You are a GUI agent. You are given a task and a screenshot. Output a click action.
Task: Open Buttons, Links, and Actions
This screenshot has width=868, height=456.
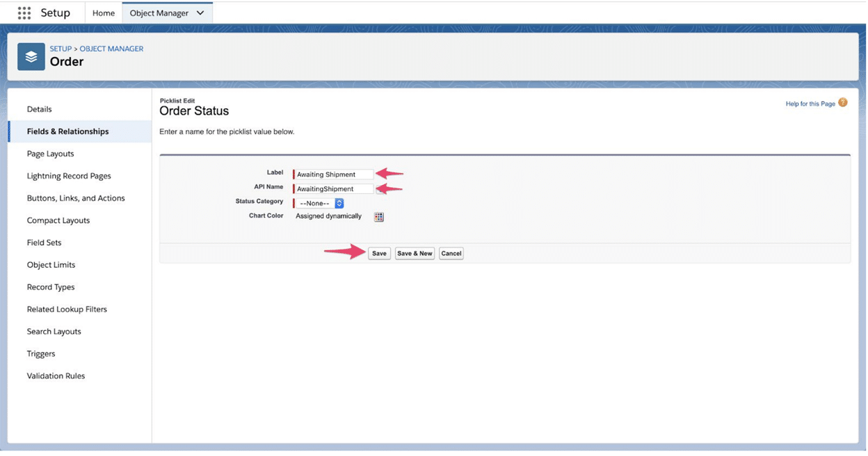76,198
